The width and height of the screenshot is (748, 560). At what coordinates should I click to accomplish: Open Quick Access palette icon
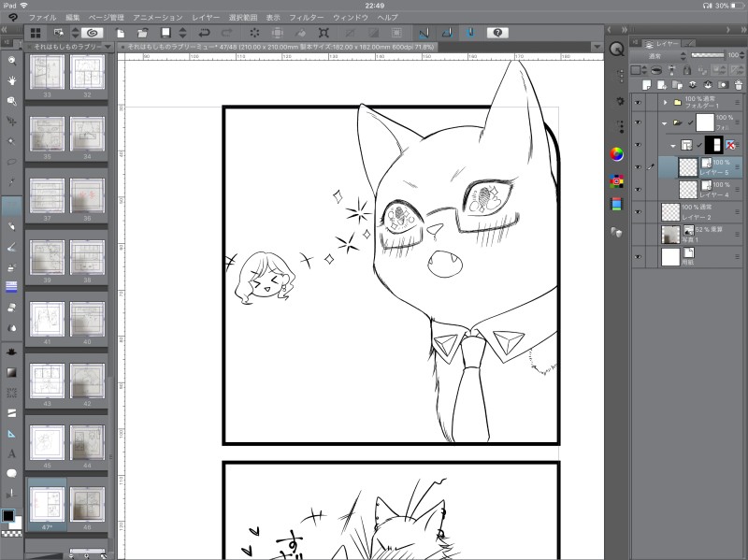617,50
